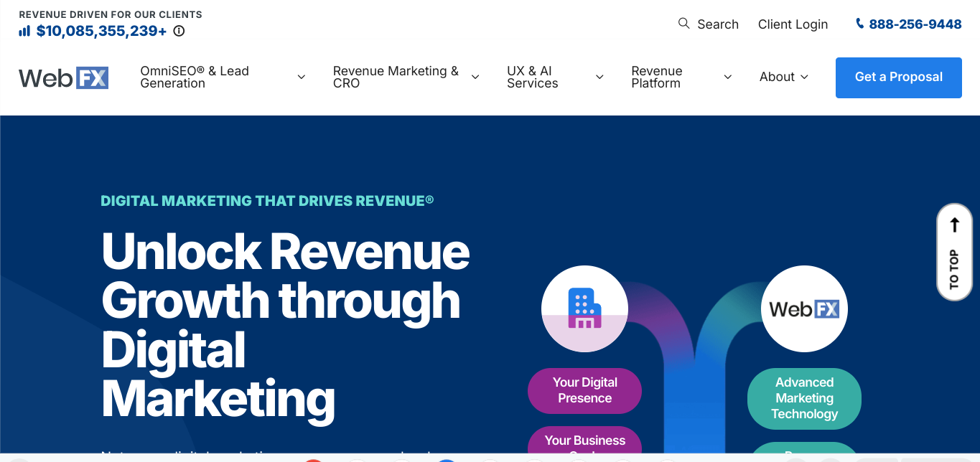The height and width of the screenshot is (462, 980).
Task: Open the Revenue Platform menu
Action: click(x=657, y=77)
